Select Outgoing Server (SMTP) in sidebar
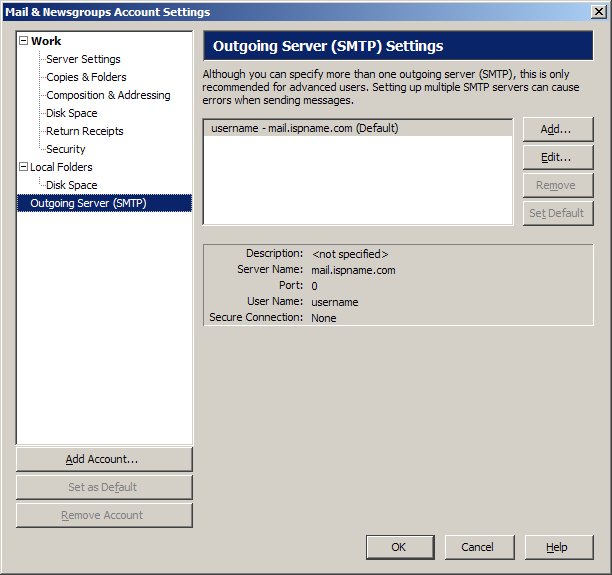 [88, 203]
